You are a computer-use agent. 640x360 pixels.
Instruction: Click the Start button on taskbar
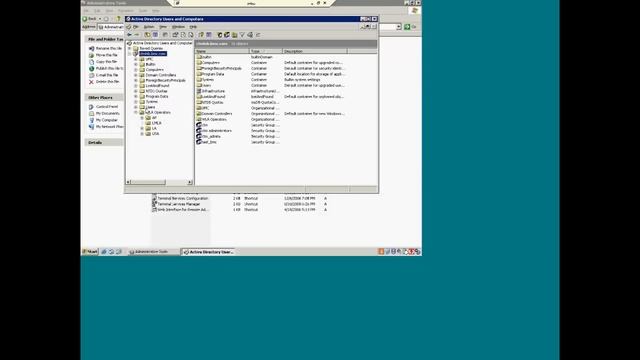pos(90,252)
